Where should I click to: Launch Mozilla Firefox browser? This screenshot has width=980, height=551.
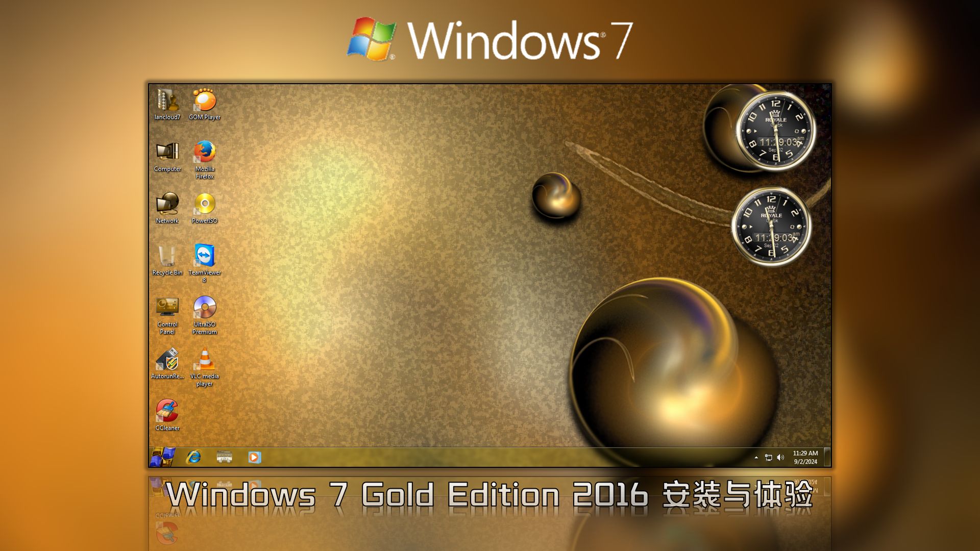click(205, 154)
